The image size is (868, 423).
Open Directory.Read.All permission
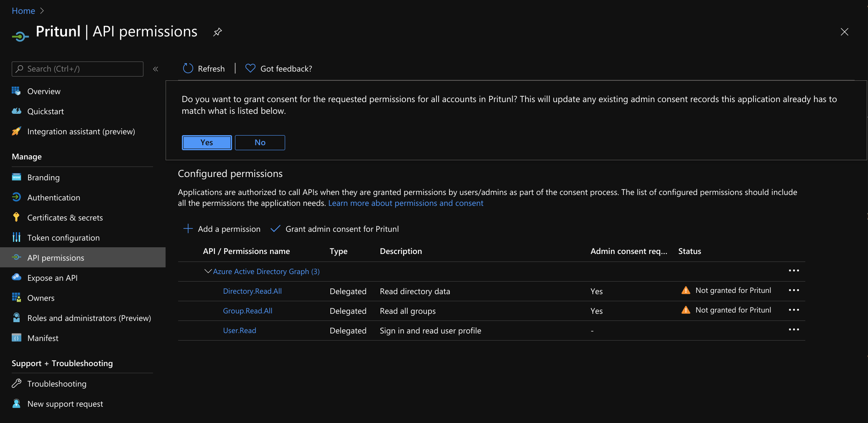click(252, 291)
